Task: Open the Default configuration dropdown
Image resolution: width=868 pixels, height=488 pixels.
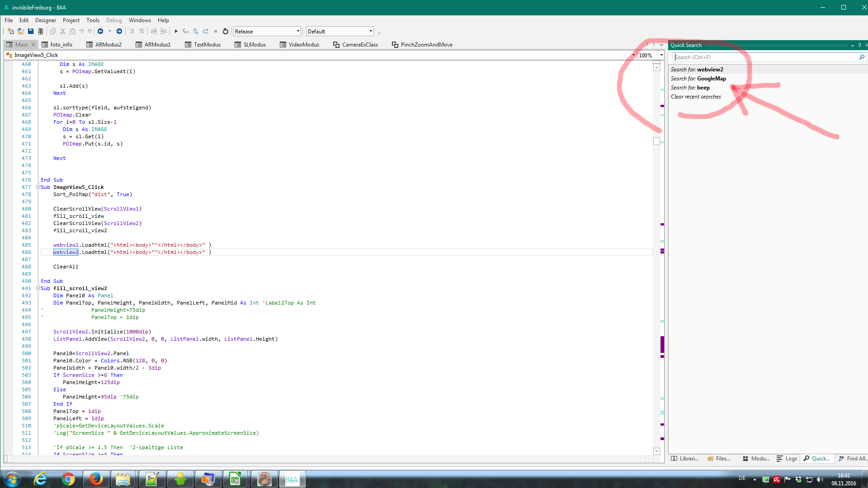Action: tap(370, 31)
